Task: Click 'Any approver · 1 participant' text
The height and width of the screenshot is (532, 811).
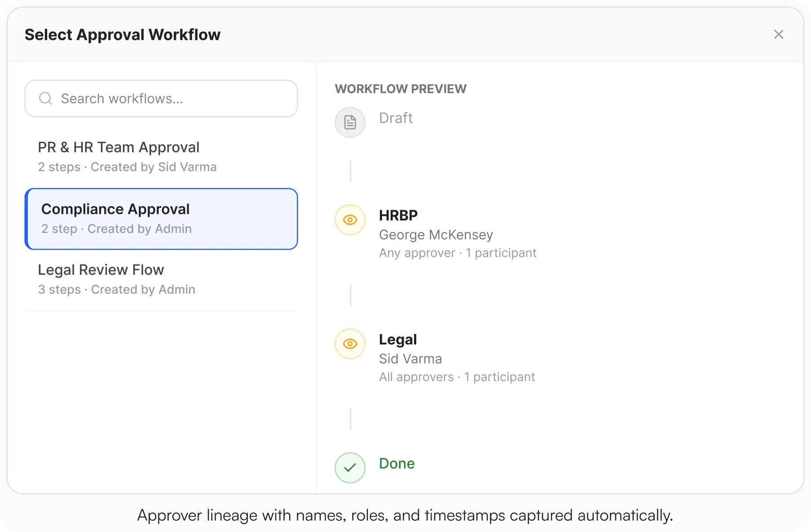Action: [458, 253]
